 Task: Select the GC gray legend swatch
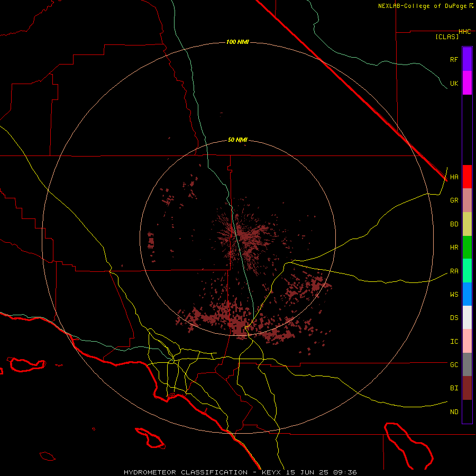click(467, 364)
